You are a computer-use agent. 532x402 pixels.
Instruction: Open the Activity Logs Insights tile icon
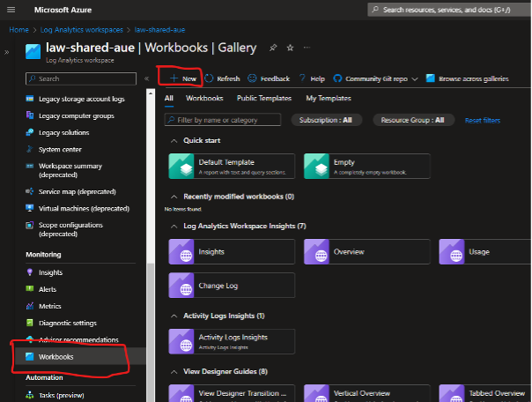181,341
